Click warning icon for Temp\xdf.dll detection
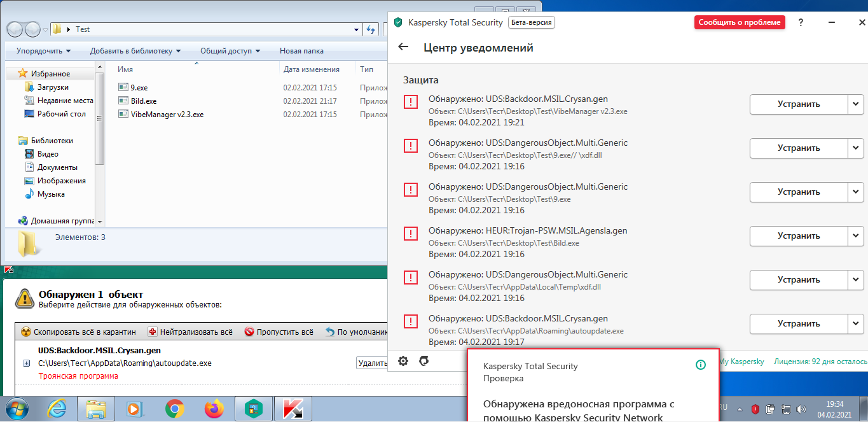 [411, 278]
